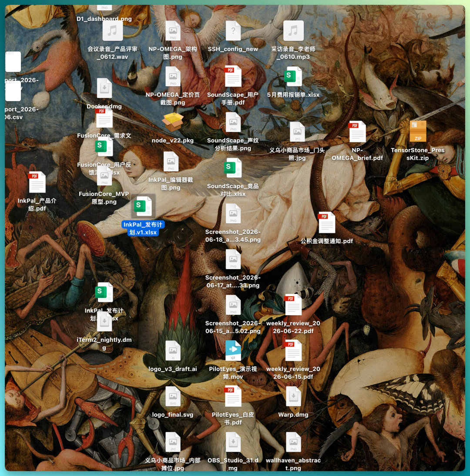Click the Screenshot_2026-06-18 png file icon

coord(233,213)
